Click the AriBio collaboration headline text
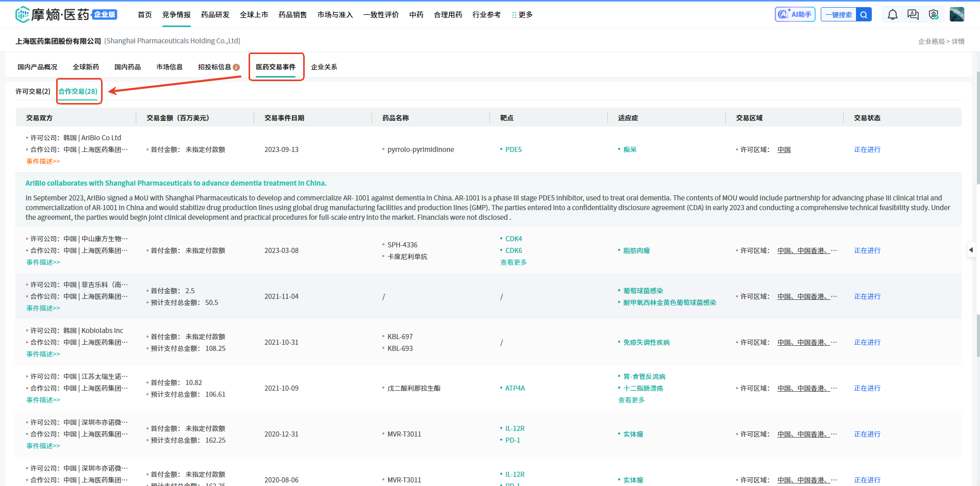Viewport: 980px width, 486px height. coord(176,183)
